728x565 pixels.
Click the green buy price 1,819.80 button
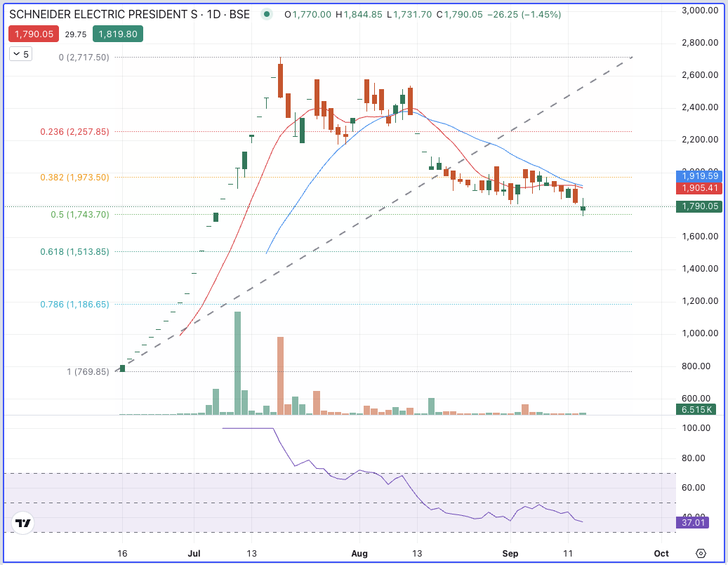point(118,34)
